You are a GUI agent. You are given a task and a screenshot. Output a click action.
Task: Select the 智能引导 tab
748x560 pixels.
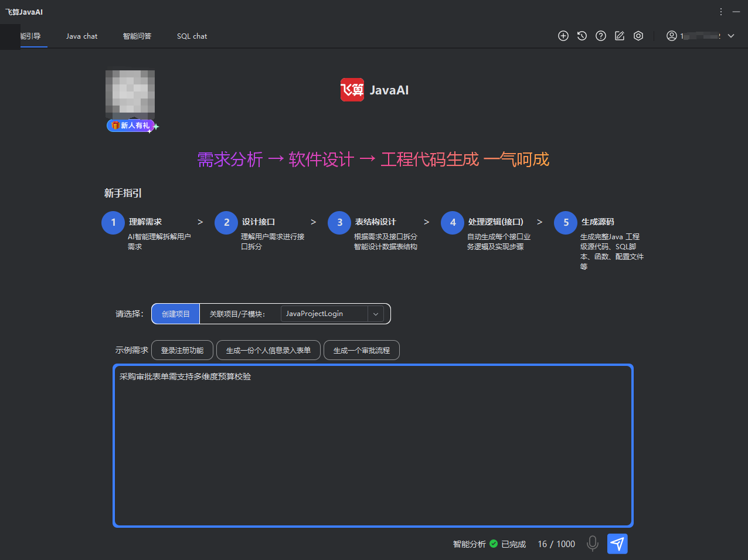30,36
